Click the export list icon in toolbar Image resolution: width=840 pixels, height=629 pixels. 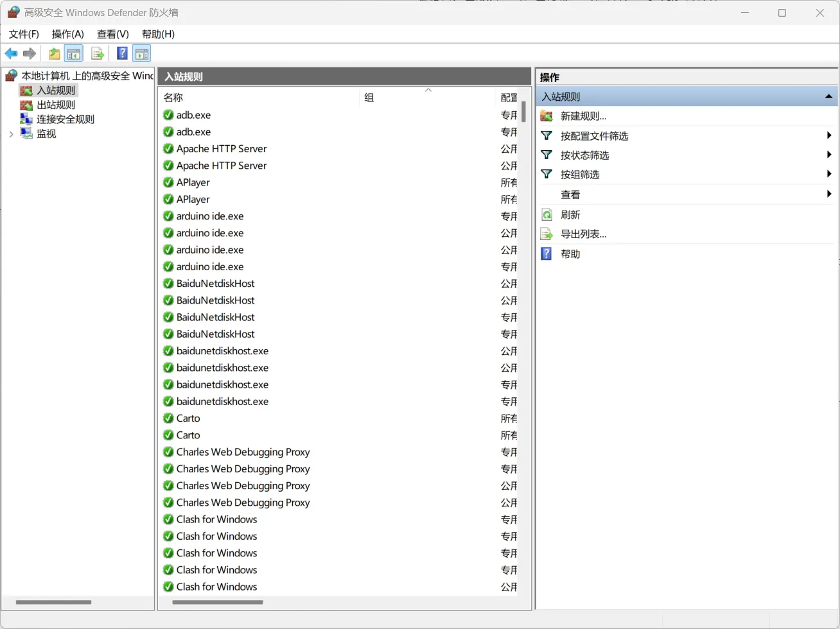click(98, 54)
